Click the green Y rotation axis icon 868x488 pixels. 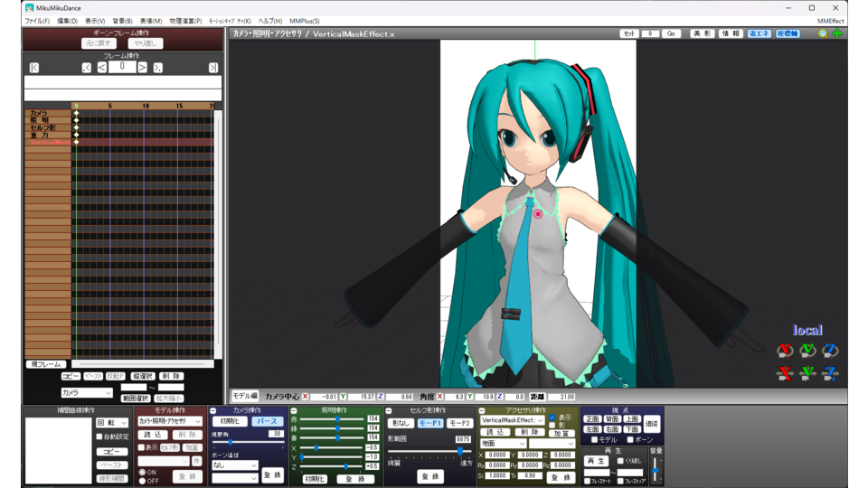[807, 351]
